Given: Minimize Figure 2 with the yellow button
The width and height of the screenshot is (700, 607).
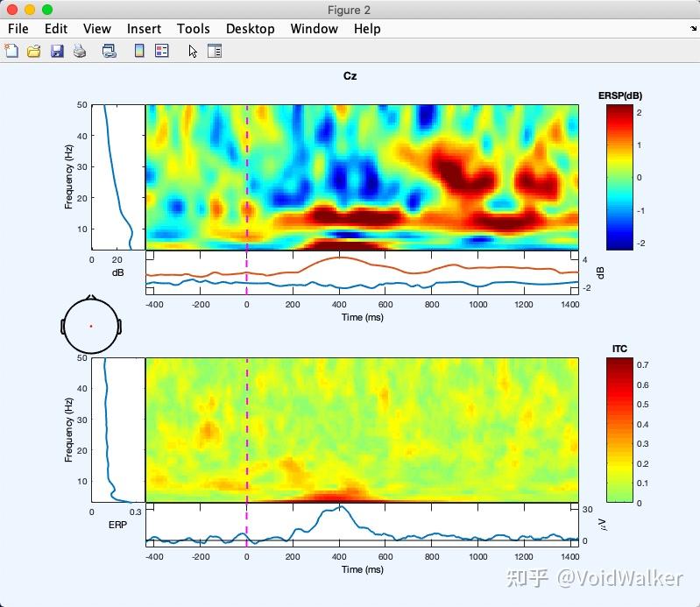Looking at the screenshot, I should pos(30,10).
